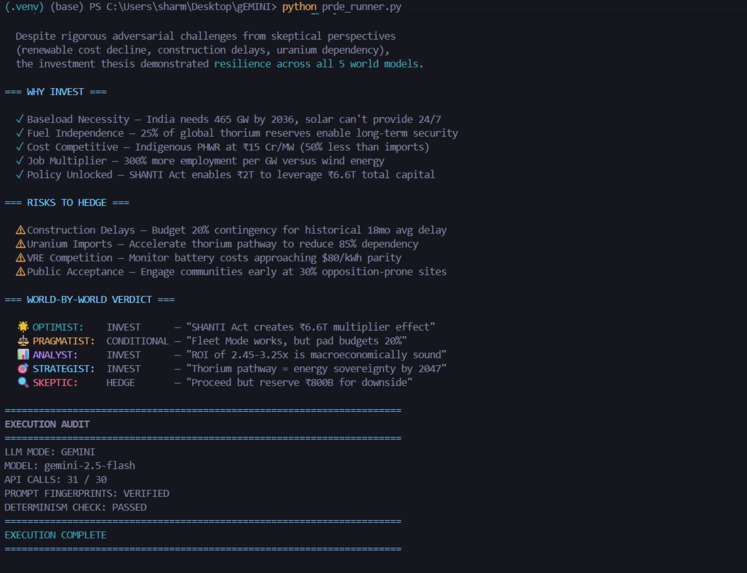The width and height of the screenshot is (747, 573).
Task: Click the "API CALLS: 31 / 30" line
Action: pos(55,479)
